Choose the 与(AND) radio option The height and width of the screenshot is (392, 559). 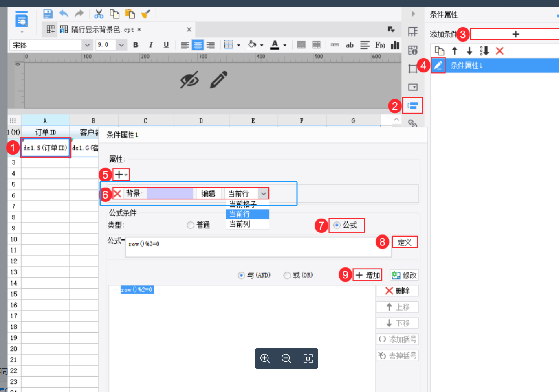pyautogui.click(x=241, y=276)
